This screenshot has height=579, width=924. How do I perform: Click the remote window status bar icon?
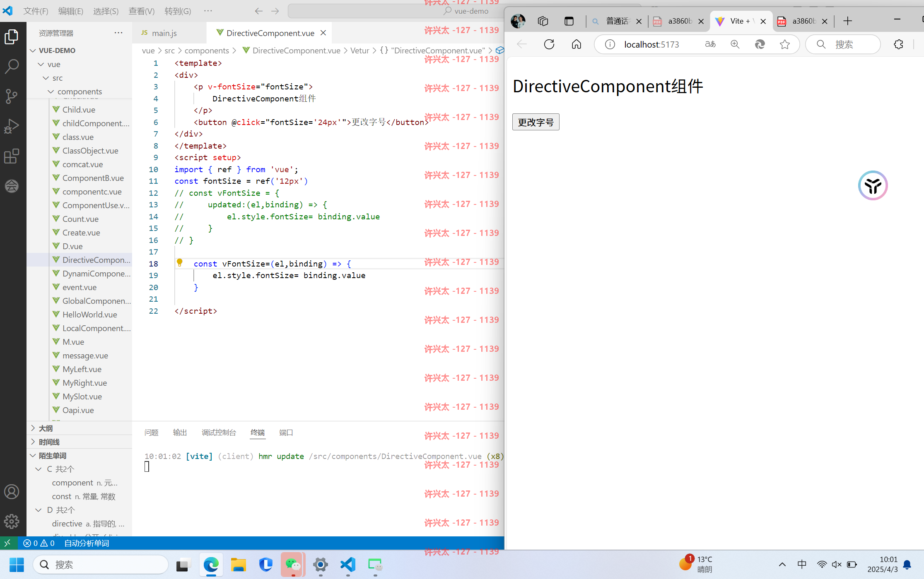7,543
